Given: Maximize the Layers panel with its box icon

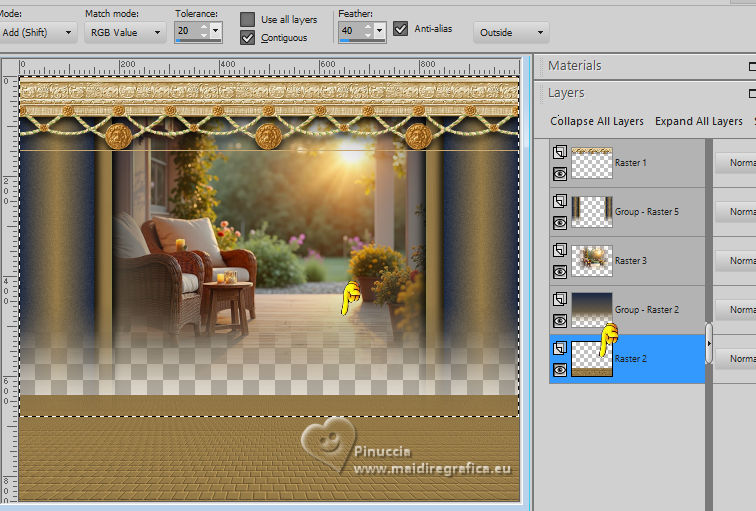Looking at the screenshot, I should click(752, 93).
